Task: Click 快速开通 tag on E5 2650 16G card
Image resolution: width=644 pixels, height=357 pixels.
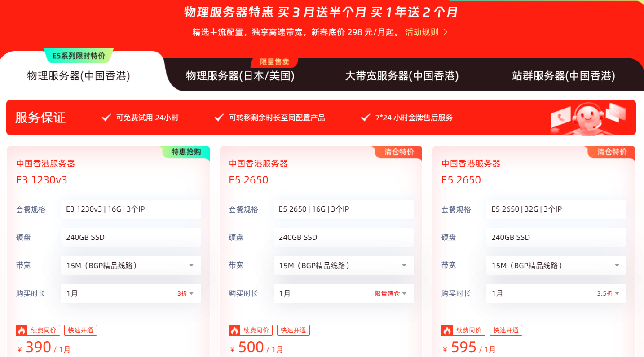Action: pos(293,331)
